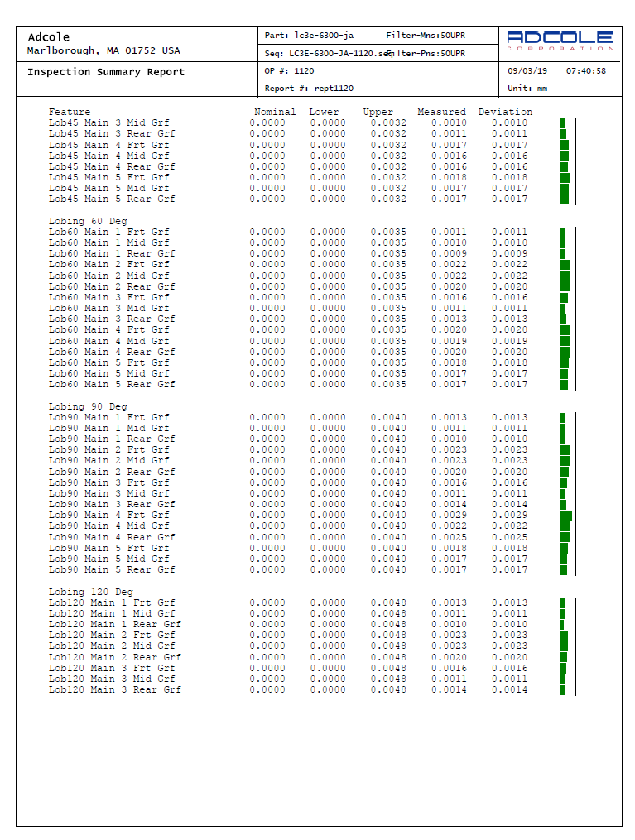Click the Lobing 120 Deg section heading
Screen dimensions: 635x840
(x=90, y=593)
